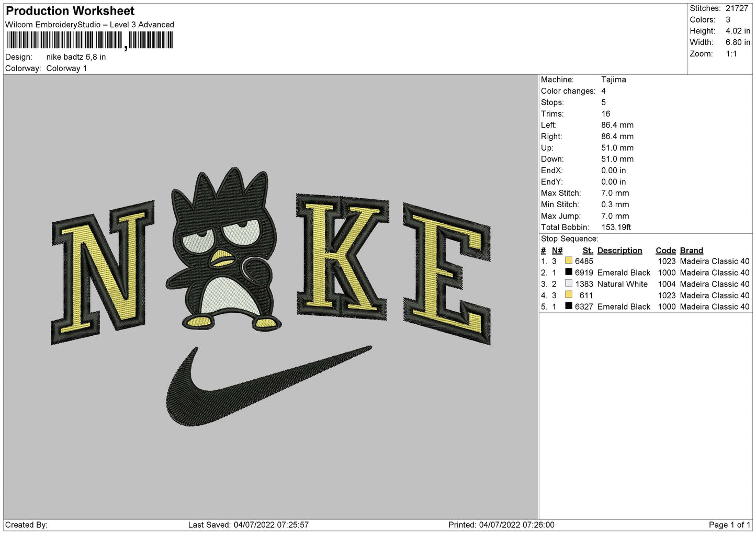
Task: Click code '1023' in stop row 1
Action: tap(667, 262)
